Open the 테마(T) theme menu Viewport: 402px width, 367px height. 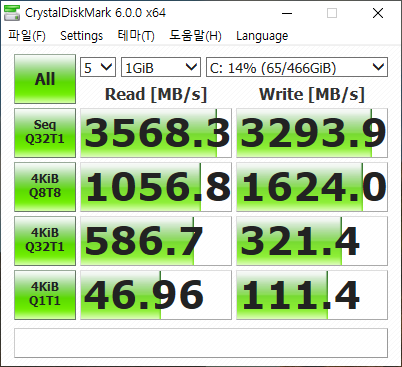coord(136,36)
